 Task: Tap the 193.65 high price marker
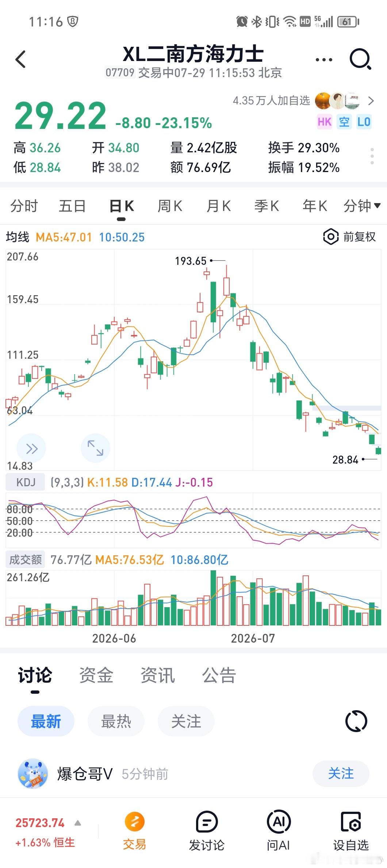191,261
